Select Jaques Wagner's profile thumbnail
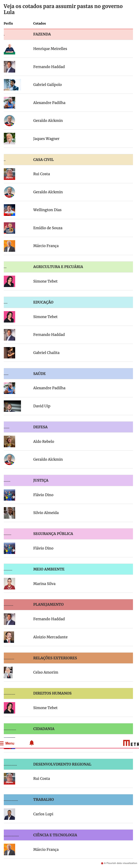Image resolution: width=139 pixels, height=868 pixels. [9, 138]
